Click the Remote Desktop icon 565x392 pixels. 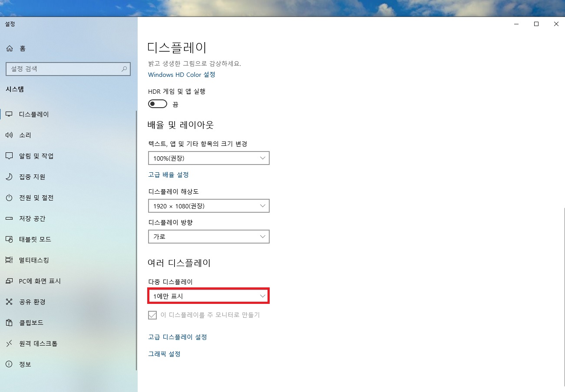9,343
